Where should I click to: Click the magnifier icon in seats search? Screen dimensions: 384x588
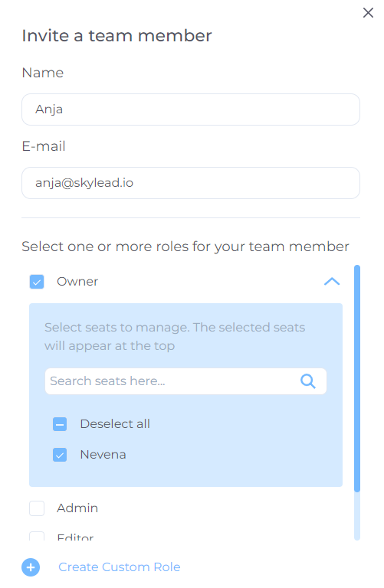click(308, 381)
